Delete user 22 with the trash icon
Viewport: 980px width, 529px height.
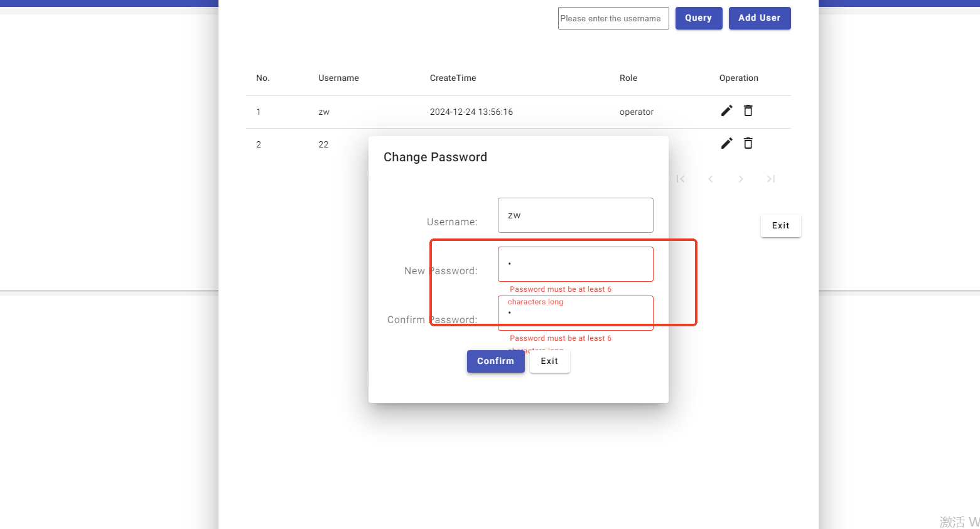click(x=748, y=144)
